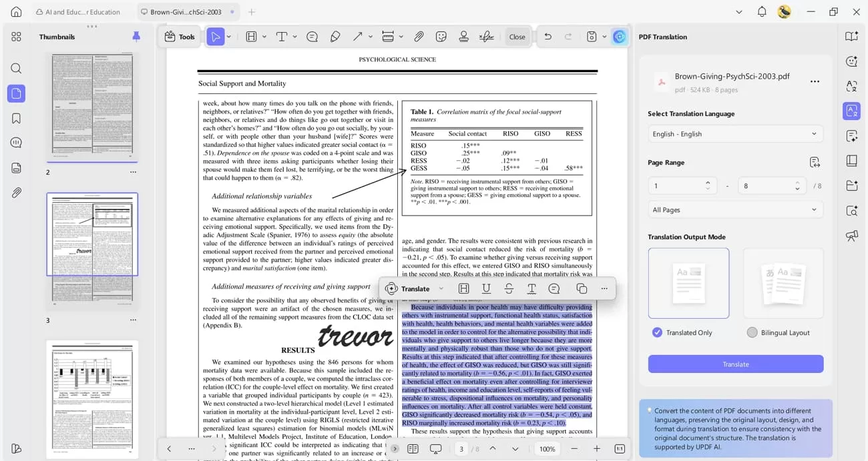This screenshot has height=461, width=868.
Task: Select the Stamp tool
Action: coord(463,37)
